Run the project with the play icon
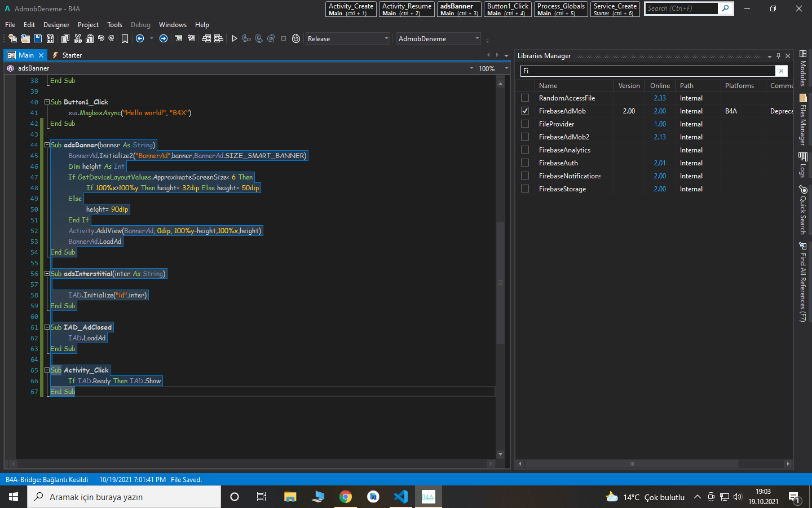812x508 pixels. click(235, 38)
